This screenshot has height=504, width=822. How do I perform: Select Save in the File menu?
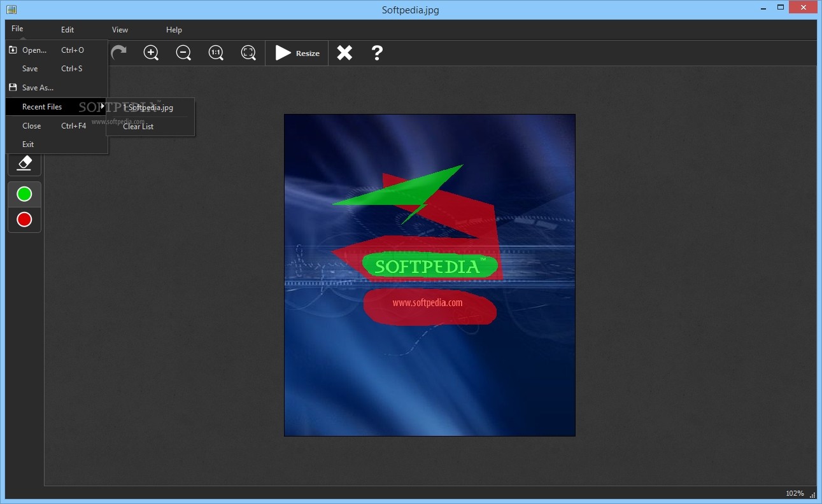57,69
